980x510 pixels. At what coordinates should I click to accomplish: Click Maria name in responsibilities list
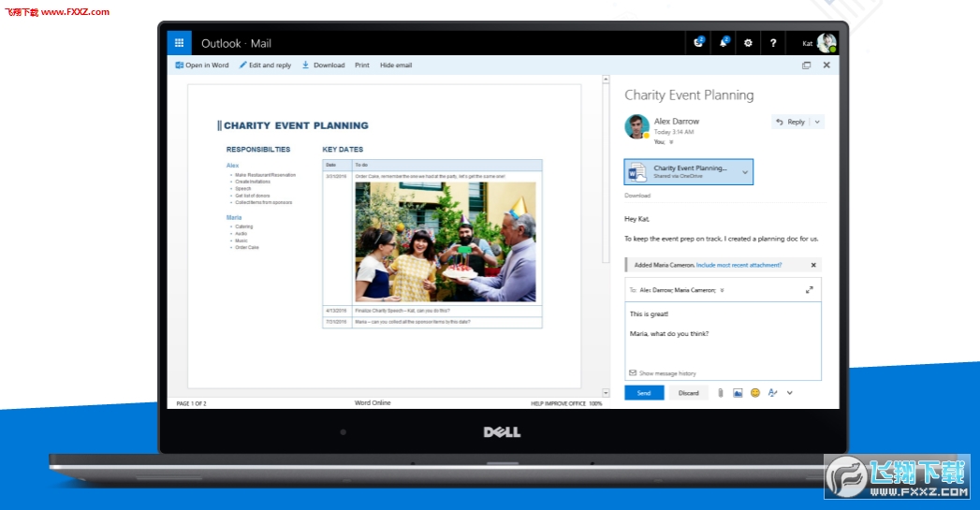pyautogui.click(x=234, y=217)
